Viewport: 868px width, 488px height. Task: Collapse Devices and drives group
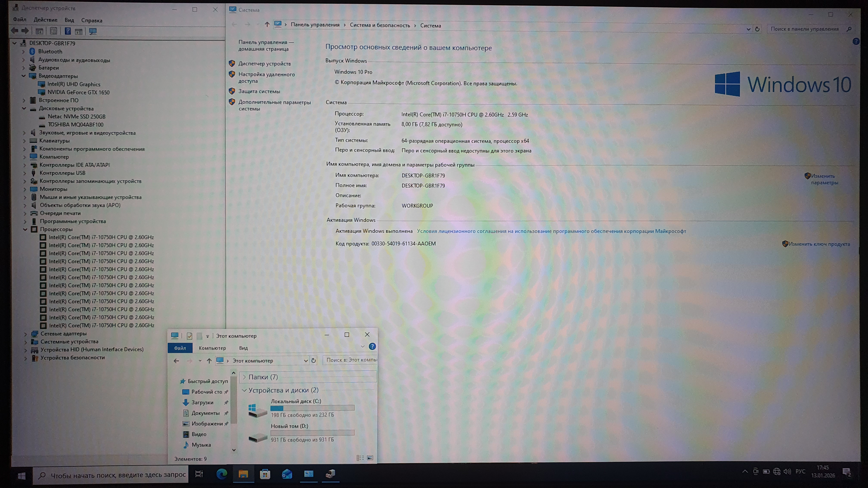(244, 390)
